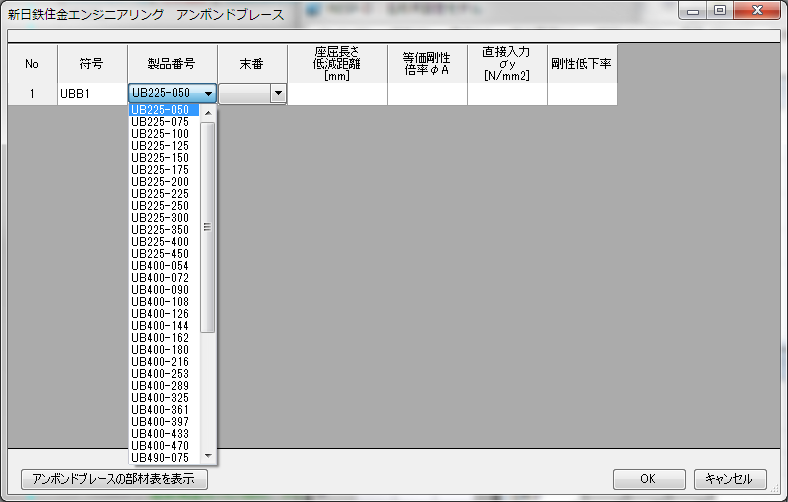
Task: Select UB225-175 in the dropdown list
Action: (164, 170)
